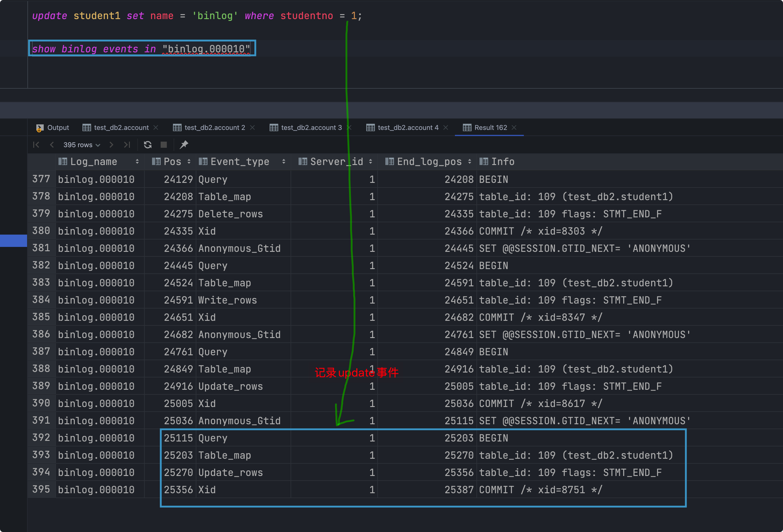Click the Info column header

point(502,162)
